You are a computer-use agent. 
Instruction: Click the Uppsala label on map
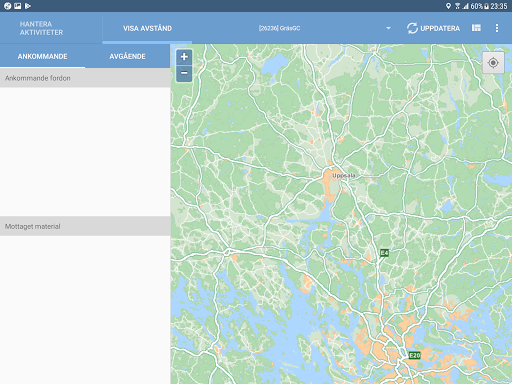pyautogui.click(x=344, y=175)
